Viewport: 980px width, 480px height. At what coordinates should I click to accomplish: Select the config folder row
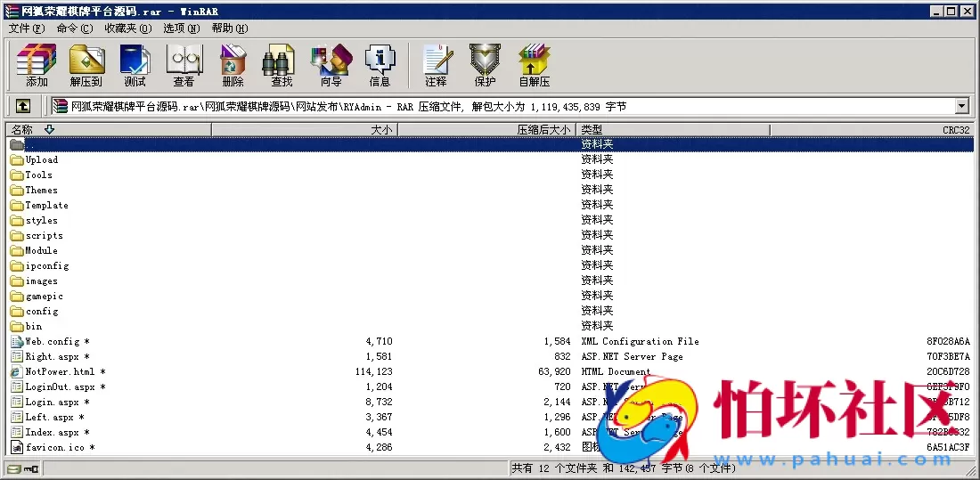tap(490, 312)
